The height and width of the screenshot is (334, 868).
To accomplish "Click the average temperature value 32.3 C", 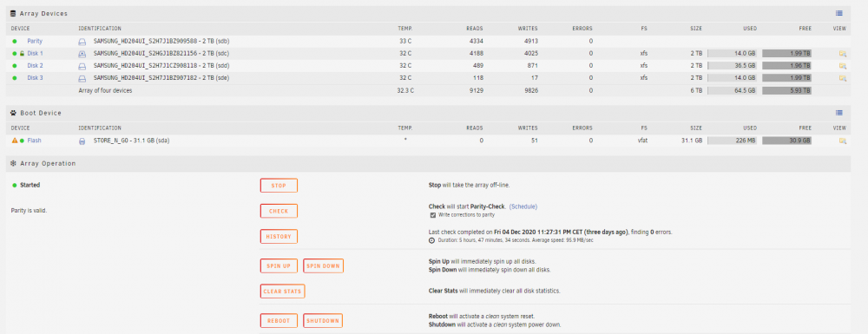I will (x=405, y=90).
